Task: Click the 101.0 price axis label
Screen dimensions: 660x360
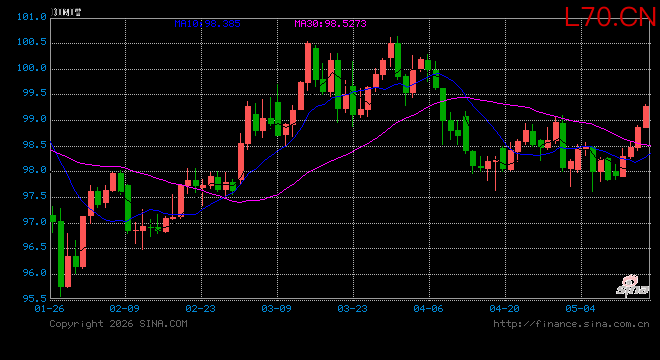Action: pos(32,17)
